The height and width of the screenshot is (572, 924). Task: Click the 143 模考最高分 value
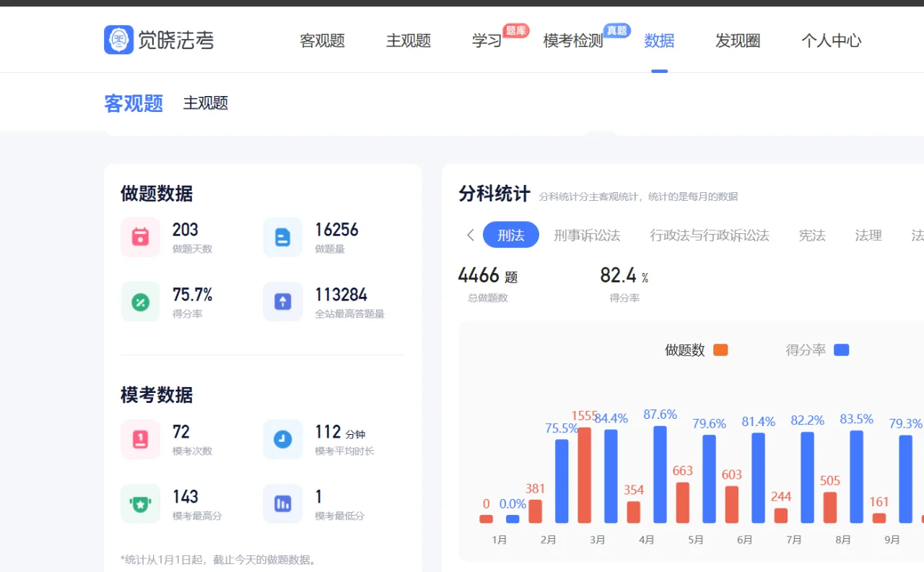[186, 497]
